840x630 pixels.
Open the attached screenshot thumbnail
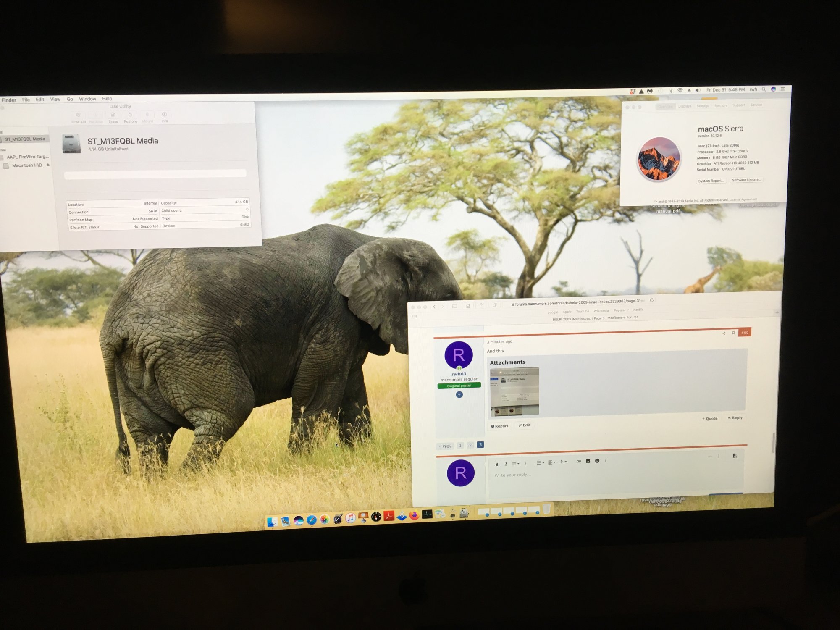(x=514, y=392)
